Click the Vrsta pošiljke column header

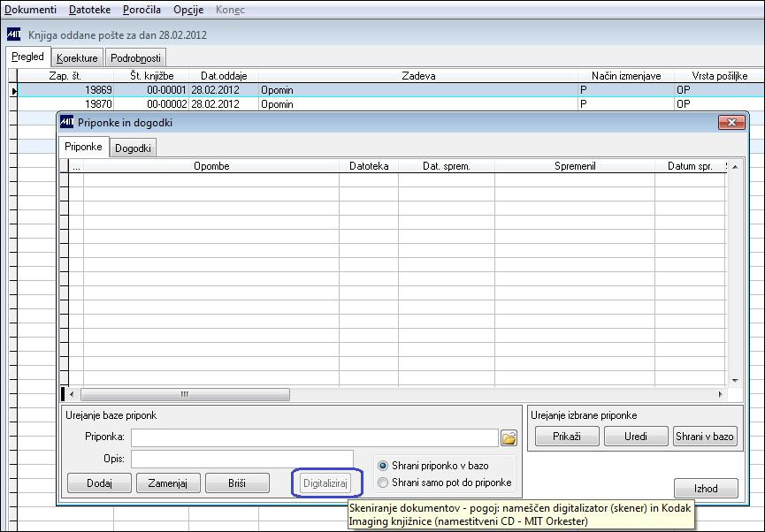[719, 76]
